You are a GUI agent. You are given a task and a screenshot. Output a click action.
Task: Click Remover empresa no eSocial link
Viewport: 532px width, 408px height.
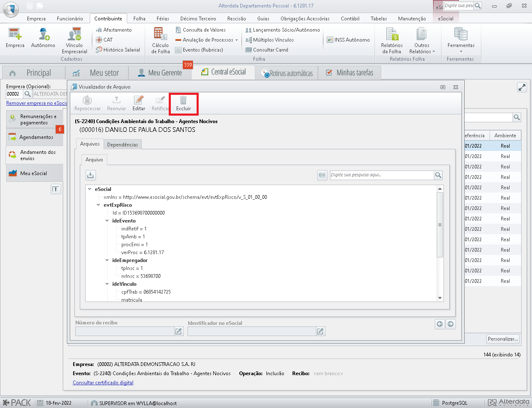[37, 103]
